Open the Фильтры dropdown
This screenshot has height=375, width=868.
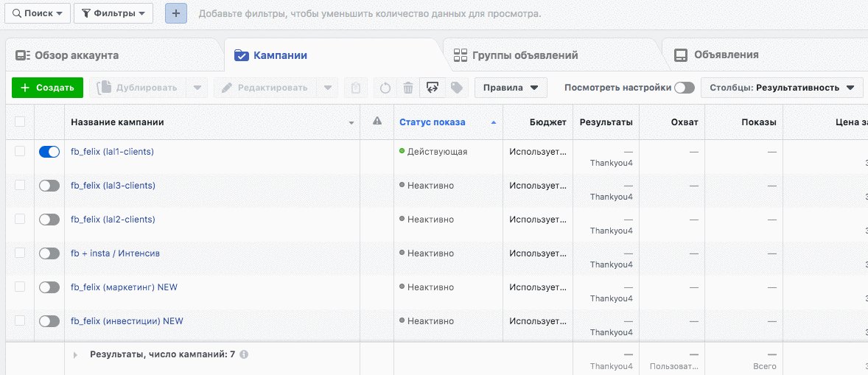click(x=113, y=13)
